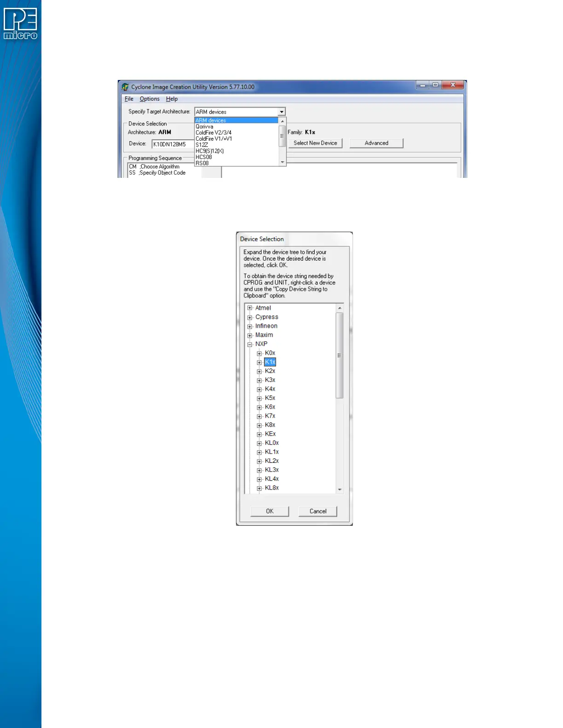Image resolution: width=563 pixels, height=728 pixels.
Task: Select the KL3x tree item
Action: point(272,470)
